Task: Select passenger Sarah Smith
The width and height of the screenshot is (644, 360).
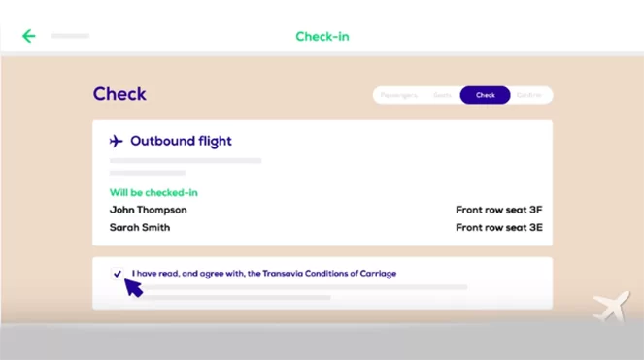Action: click(x=140, y=227)
